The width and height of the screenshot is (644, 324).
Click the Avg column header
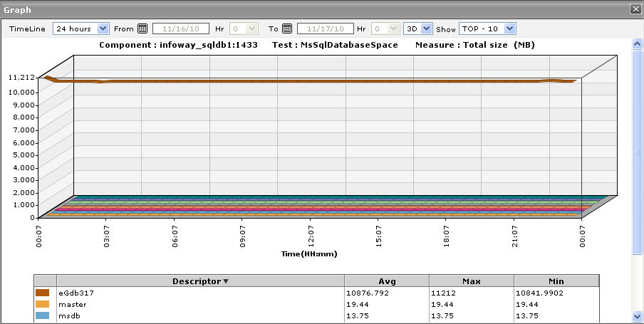[387, 281]
